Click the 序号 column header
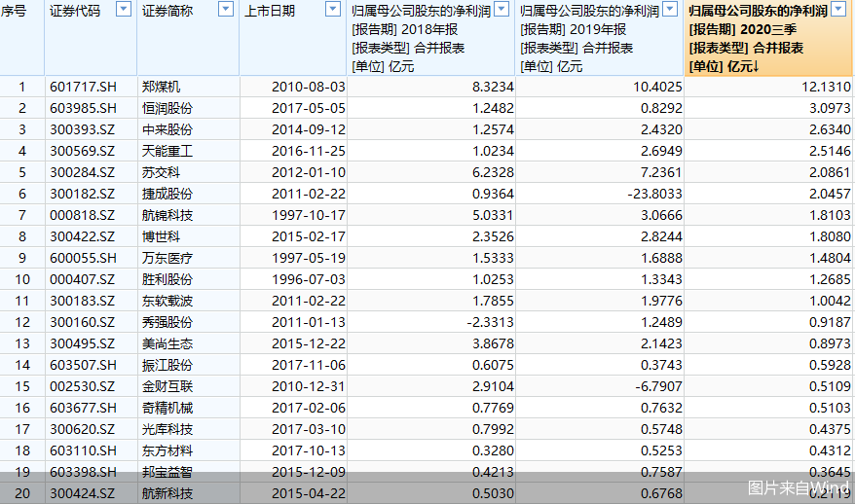The width and height of the screenshot is (855, 504). pos(13,11)
